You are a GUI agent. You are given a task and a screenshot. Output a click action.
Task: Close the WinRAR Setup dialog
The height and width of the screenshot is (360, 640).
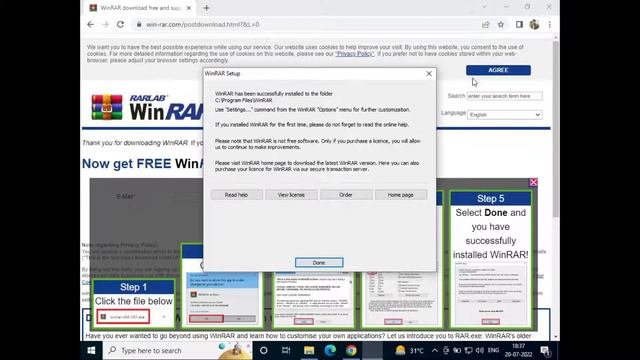click(429, 73)
